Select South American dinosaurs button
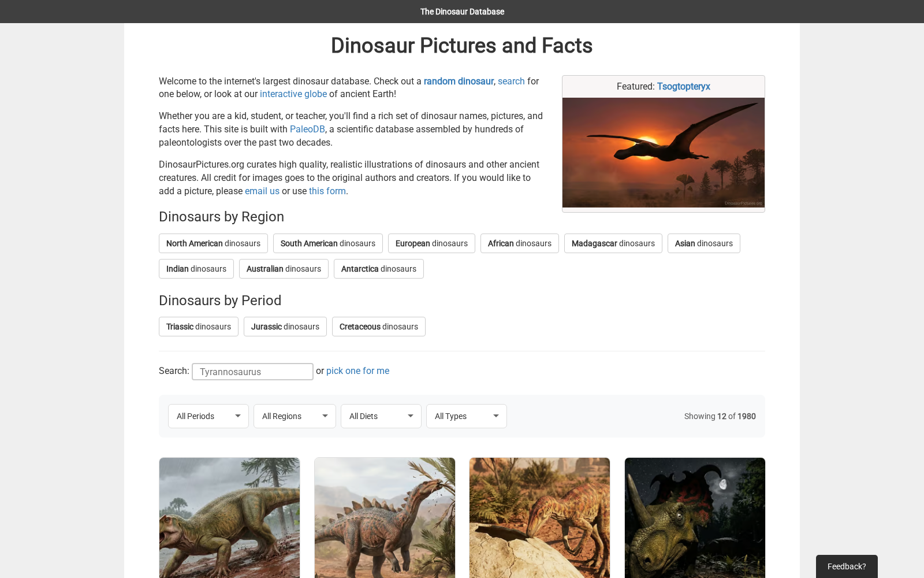The height and width of the screenshot is (578, 924). click(x=328, y=243)
